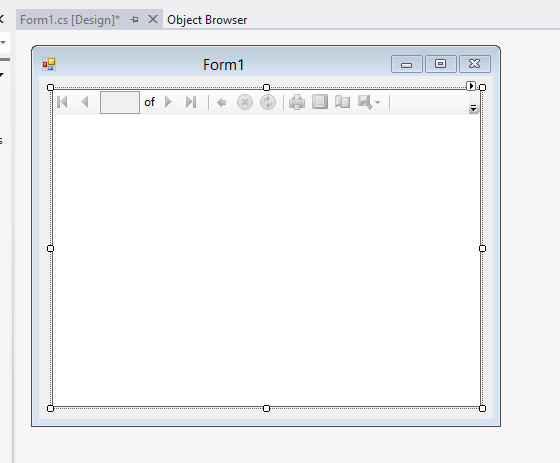Go to previous page in report toolbar
Image resolution: width=560 pixels, height=463 pixels.
tap(85, 102)
